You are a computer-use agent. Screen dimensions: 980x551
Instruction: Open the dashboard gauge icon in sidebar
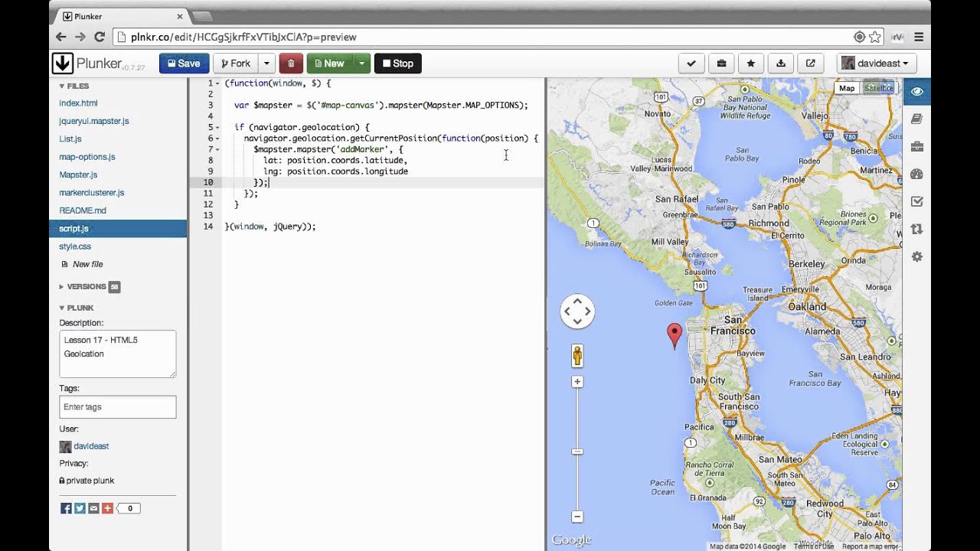917,174
